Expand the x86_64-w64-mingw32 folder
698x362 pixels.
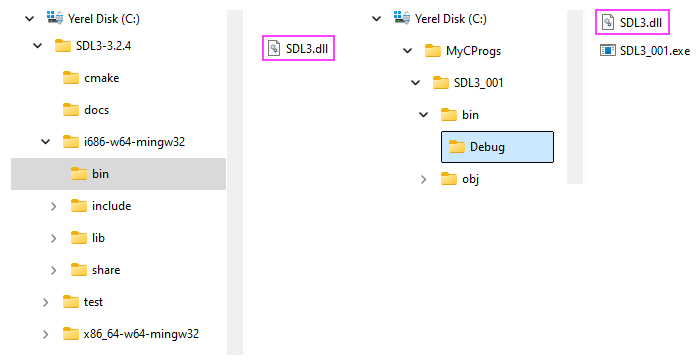[45, 334]
